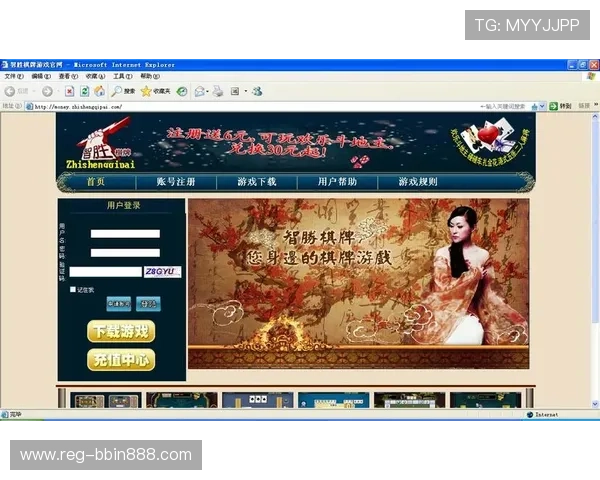600x480 pixels.
Task: Open the 文件(F) File menu
Action: [14, 76]
